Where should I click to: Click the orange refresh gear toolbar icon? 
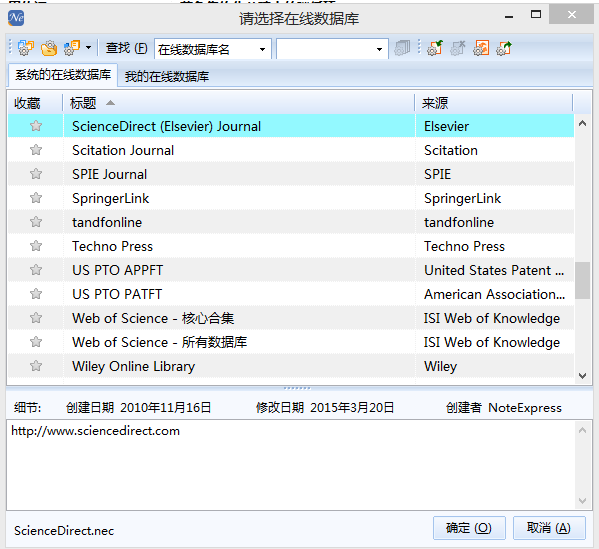(481, 48)
